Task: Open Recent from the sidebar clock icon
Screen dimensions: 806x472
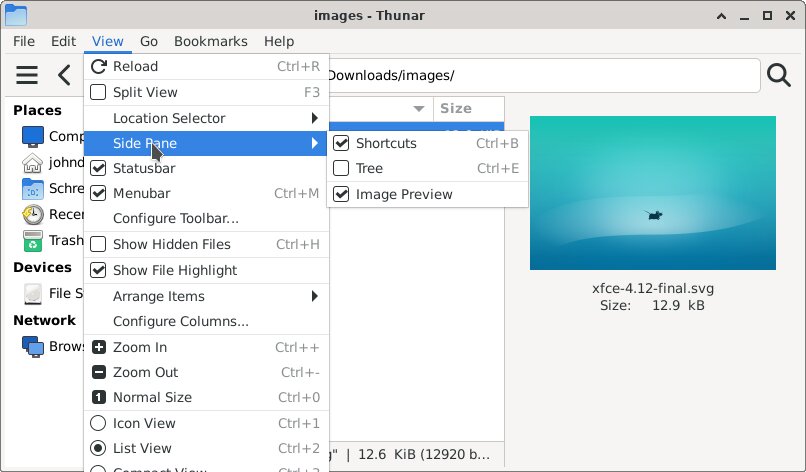Action: click(x=33, y=214)
